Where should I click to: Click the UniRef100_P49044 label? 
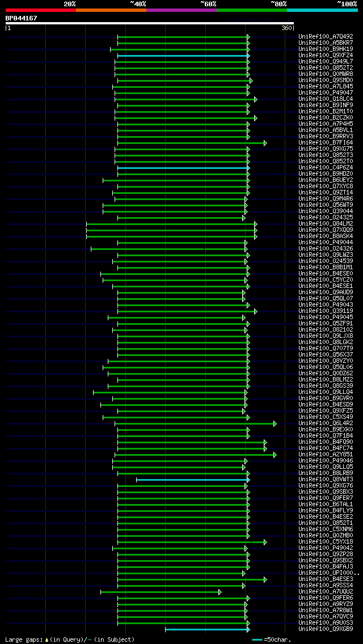pos(326,242)
